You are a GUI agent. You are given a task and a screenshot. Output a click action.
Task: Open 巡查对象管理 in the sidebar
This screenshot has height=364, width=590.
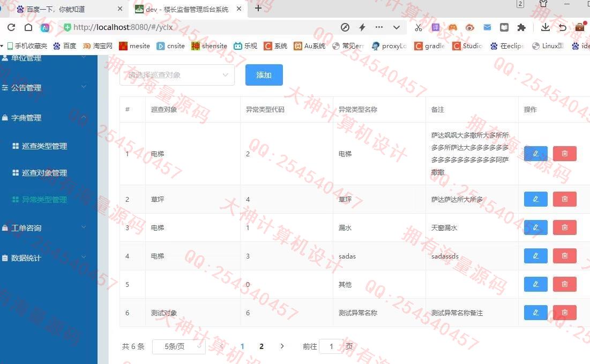point(44,172)
